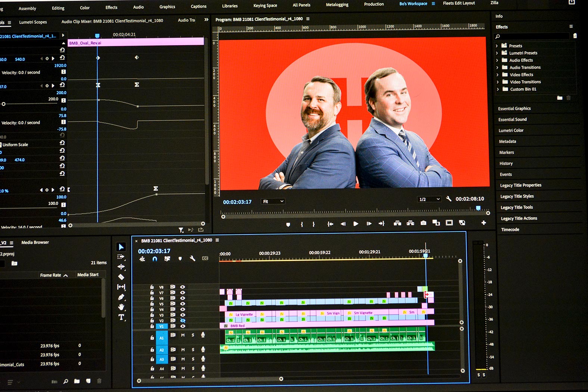Solo audio track A2
Viewport: 588px width, 392px height.
[x=193, y=350]
